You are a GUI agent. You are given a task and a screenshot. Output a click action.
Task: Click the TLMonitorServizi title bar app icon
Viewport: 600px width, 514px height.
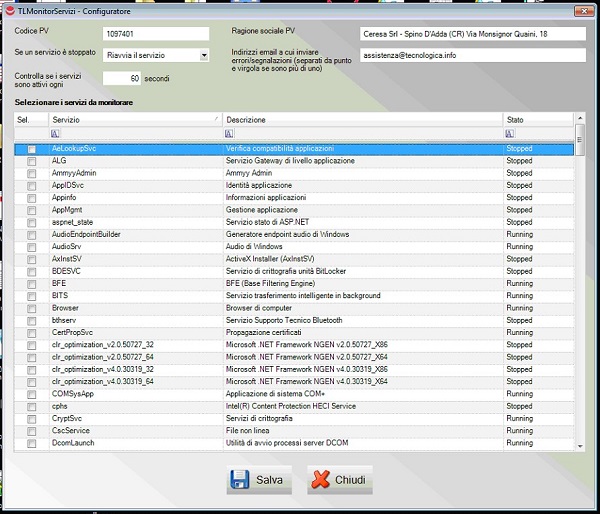pos(9,9)
